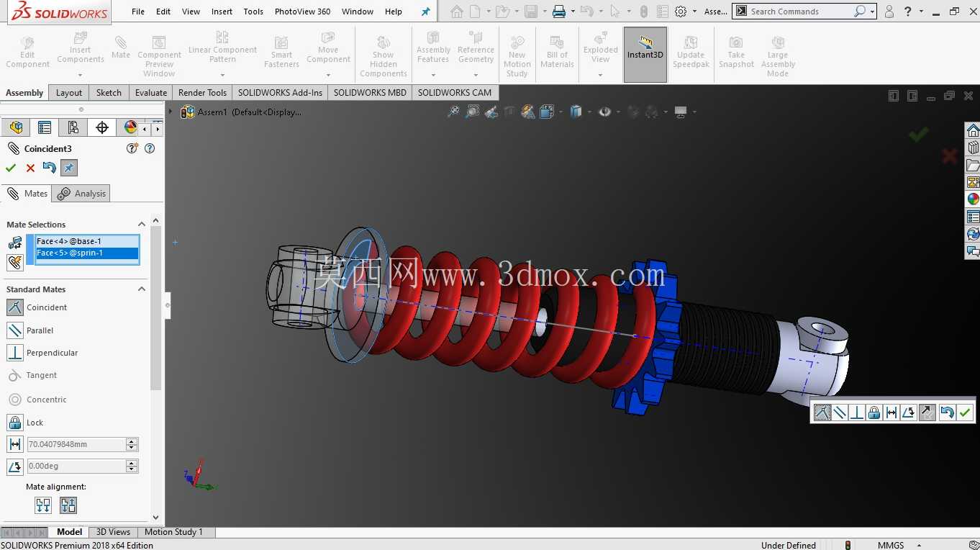
Task: Select the Tangent mate type
Action: point(15,375)
